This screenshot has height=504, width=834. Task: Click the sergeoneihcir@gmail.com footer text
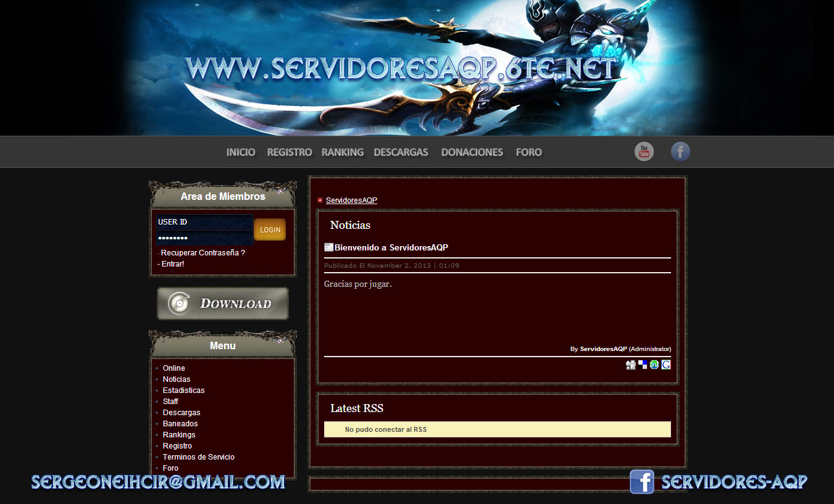(x=158, y=482)
